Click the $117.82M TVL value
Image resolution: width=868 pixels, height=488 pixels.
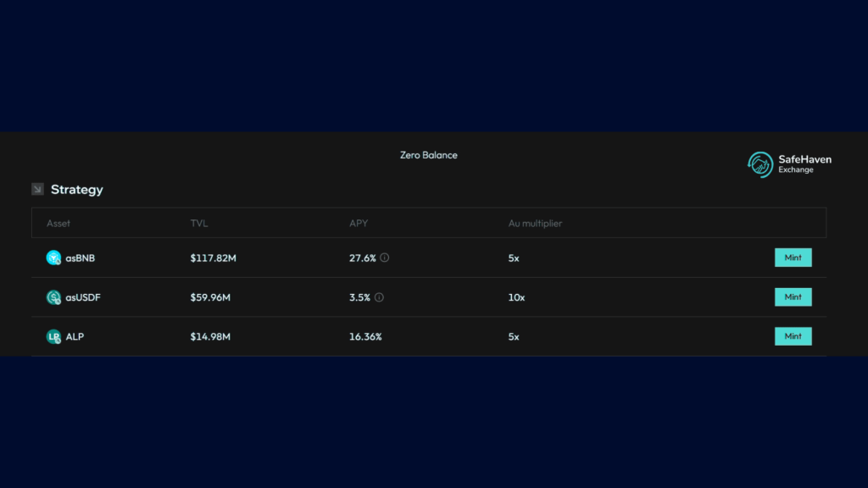pos(213,258)
